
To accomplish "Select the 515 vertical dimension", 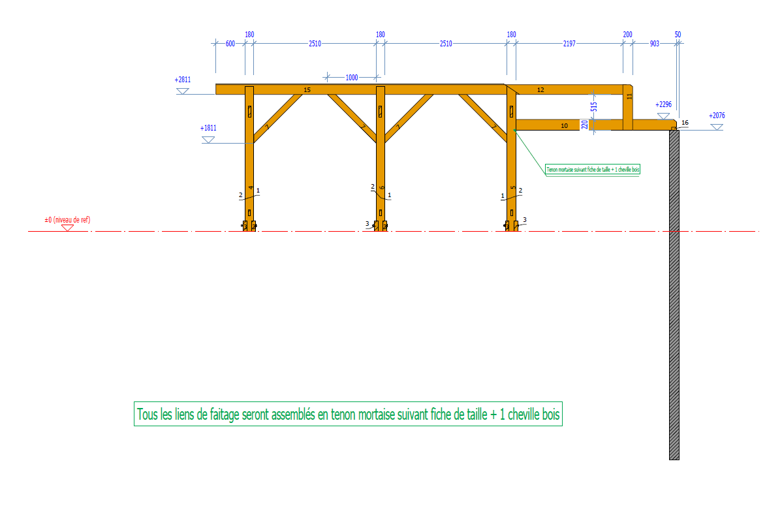I will click(594, 106).
